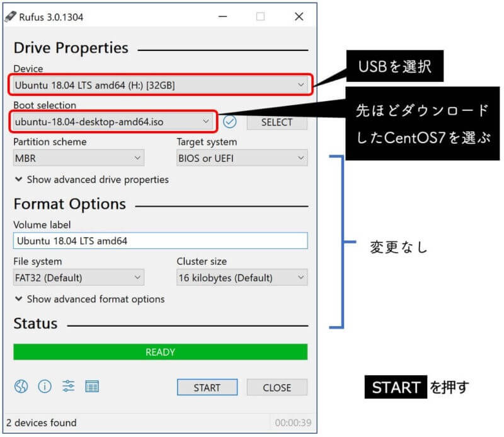This screenshot has width=504, height=437.
Task: Open the Target system BIOS or UEFI dropdown
Action: [242, 158]
